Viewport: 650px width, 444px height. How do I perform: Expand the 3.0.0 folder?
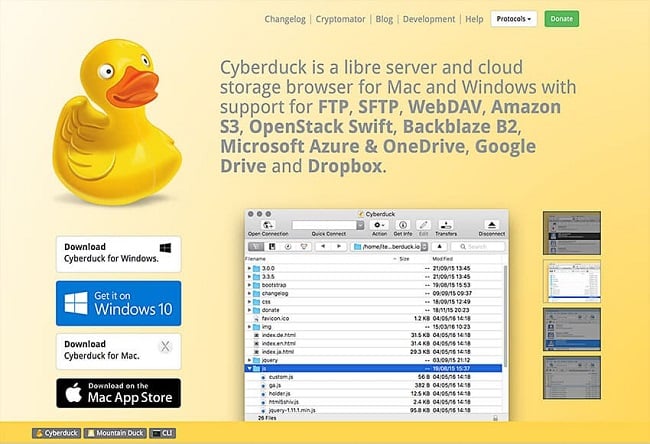coord(249,268)
